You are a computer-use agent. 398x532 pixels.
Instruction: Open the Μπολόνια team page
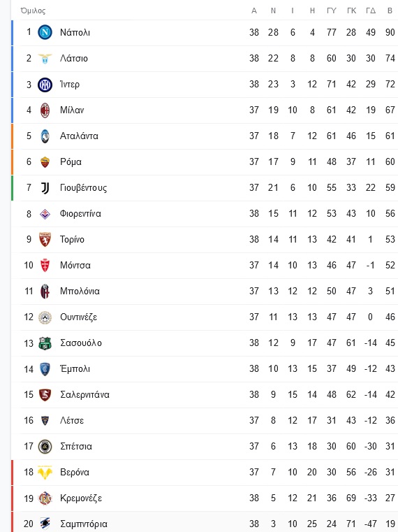click(80, 291)
